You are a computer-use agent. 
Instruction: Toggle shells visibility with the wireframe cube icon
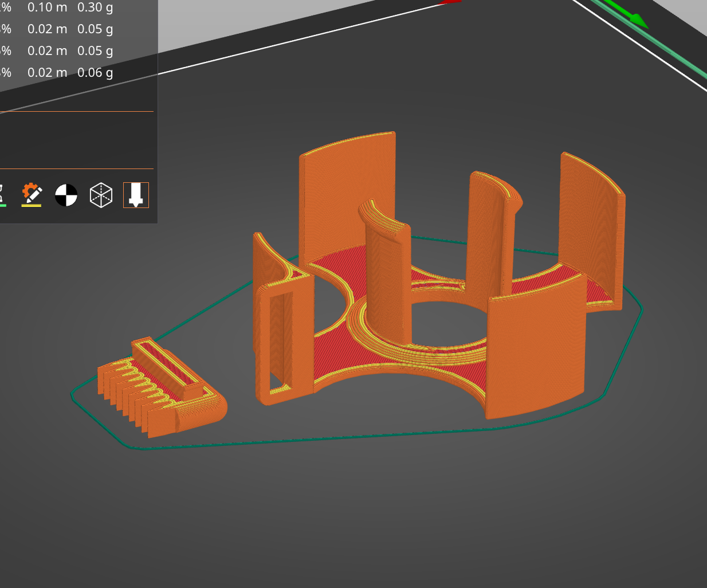click(x=101, y=195)
